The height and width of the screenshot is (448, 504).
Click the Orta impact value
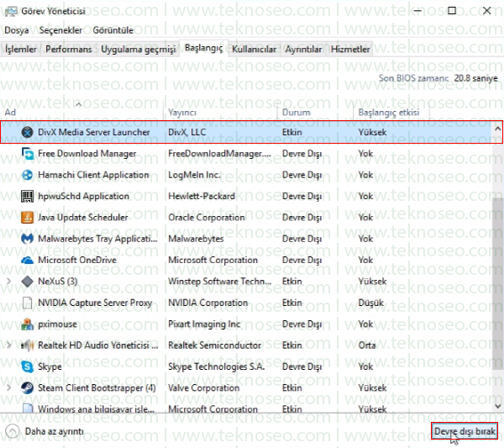tap(367, 345)
